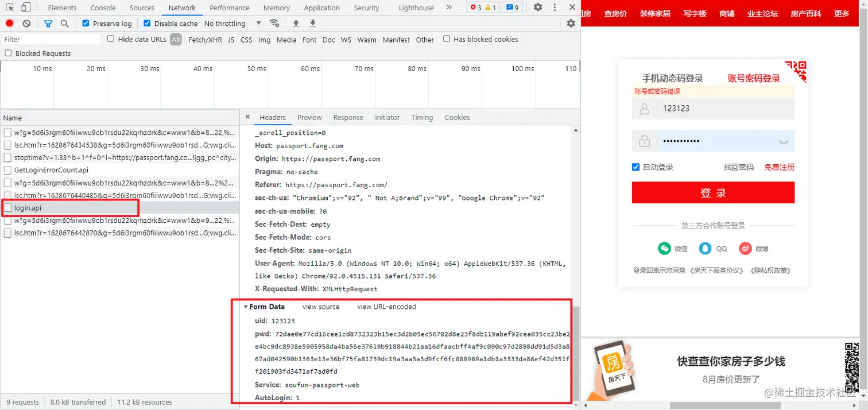Switch to 手机动态码登录 login tab
868x410 pixels.
(x=672, y=78)
